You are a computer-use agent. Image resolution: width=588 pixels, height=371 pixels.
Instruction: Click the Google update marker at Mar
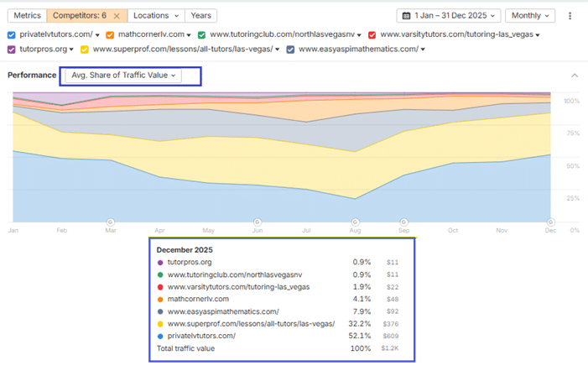tap(110, 222)
